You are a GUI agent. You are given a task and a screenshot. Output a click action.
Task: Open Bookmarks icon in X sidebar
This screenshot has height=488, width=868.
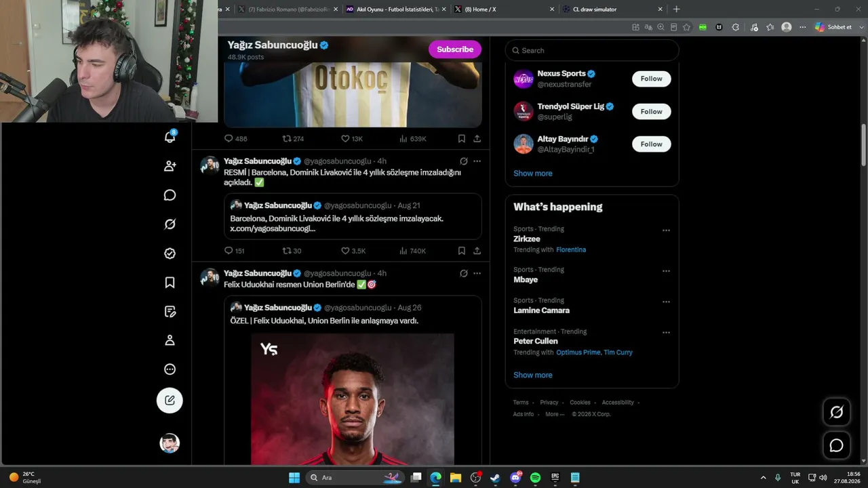click(x=170, y=283)
